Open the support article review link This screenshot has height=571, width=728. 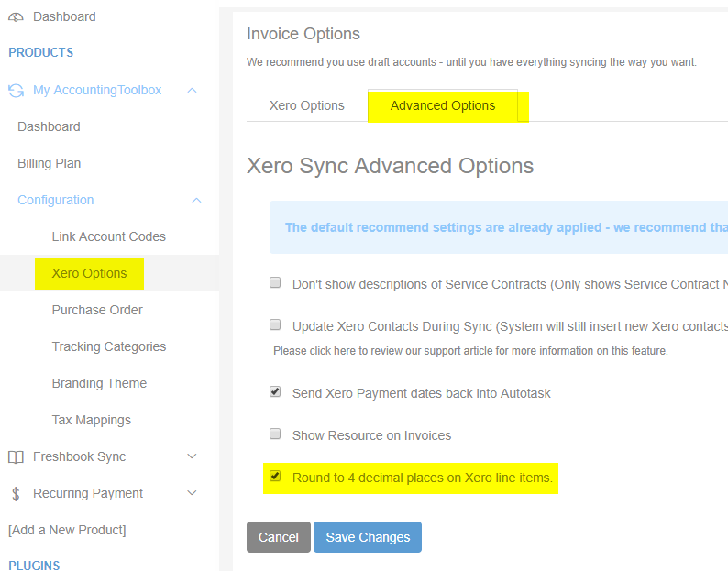pos(470,351)
